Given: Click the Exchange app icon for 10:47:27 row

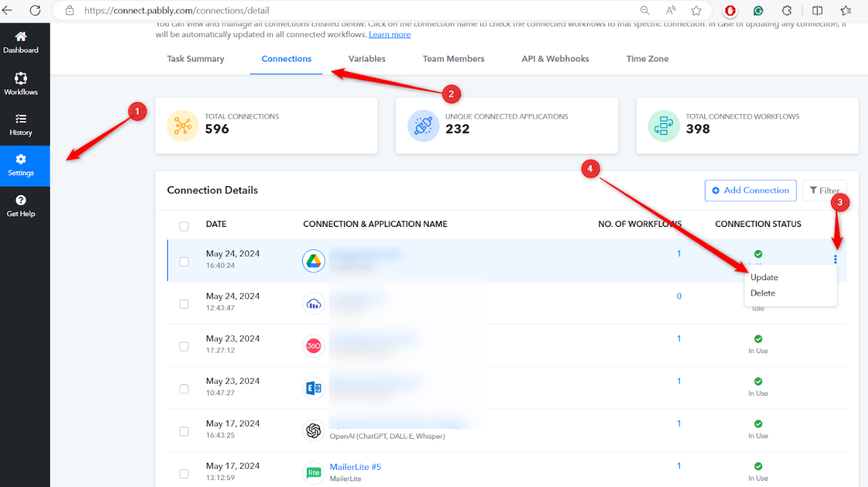Looking at the screenshot, I should [314, 388].
